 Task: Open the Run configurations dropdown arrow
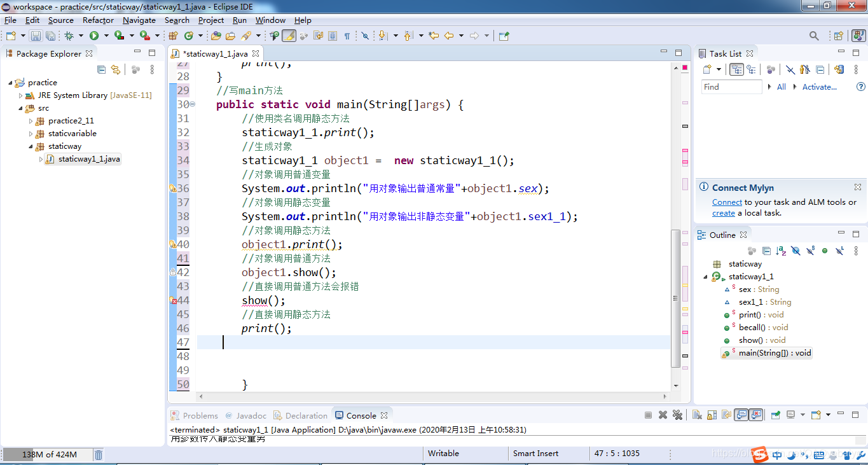pyautogui.click(x=106, y=36)
